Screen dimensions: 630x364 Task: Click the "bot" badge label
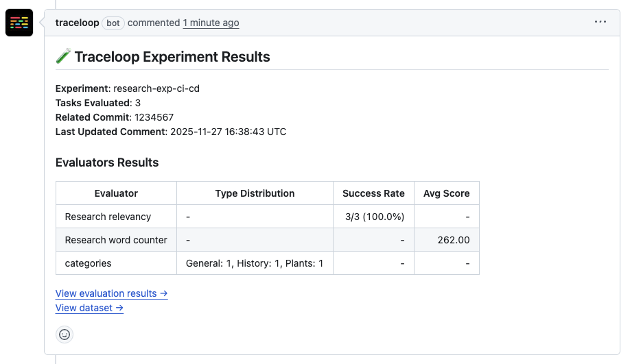(x=113, y=23)
